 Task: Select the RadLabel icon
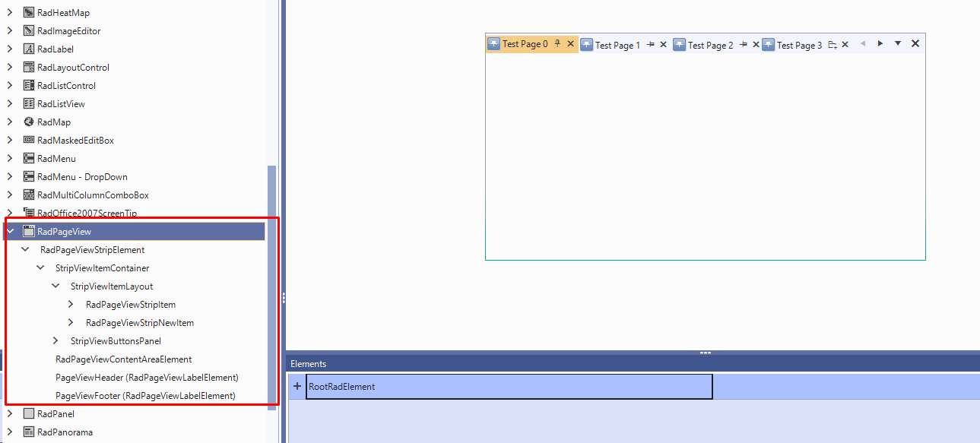(30, 49)
